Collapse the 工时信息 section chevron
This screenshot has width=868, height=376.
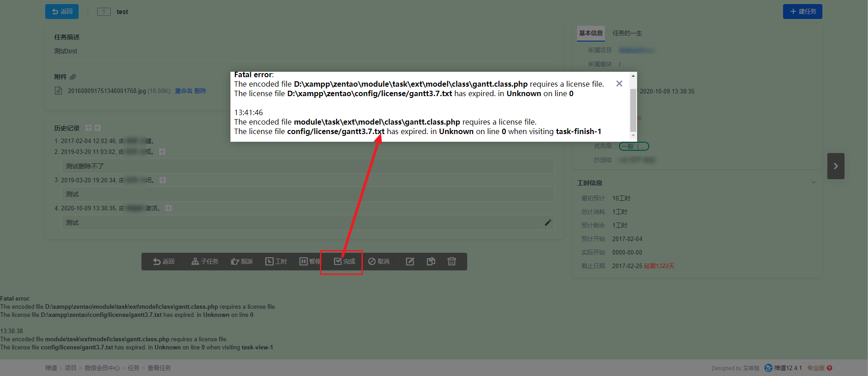[813, 182]
